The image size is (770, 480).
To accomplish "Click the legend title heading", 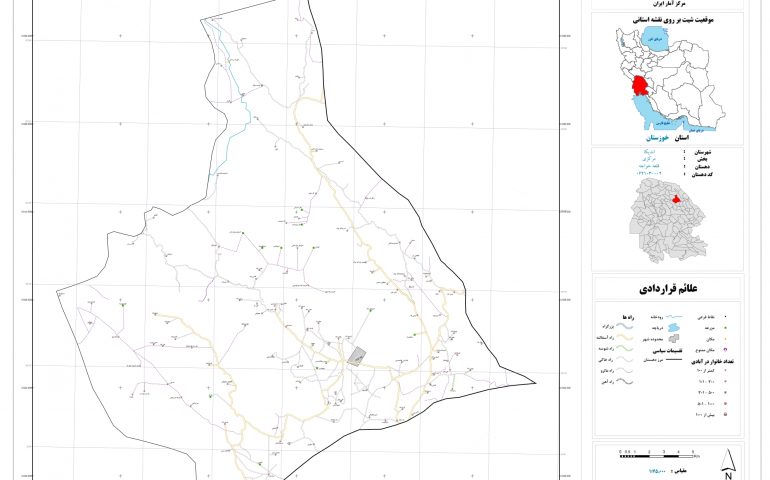I will (x=667, y=288).
